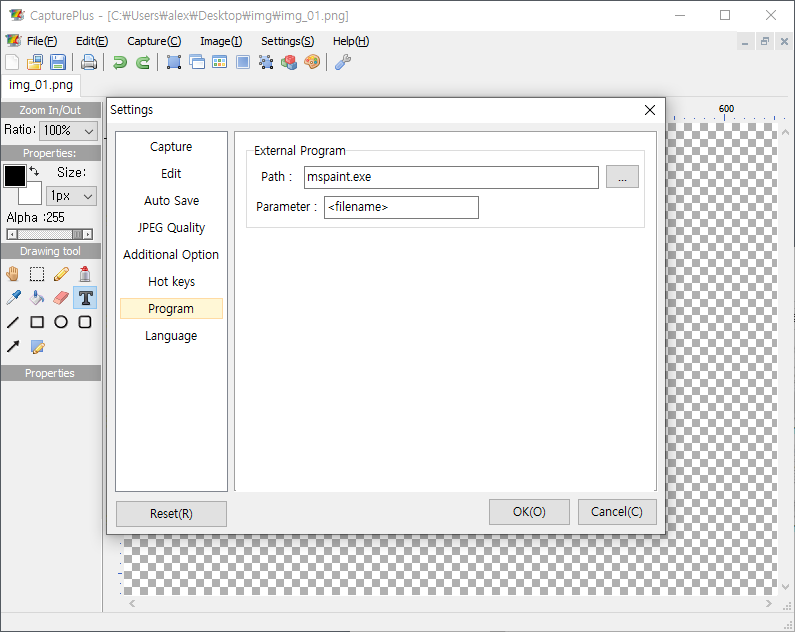
Task: Click the Reset(R) button
Action: click(171, 513)
